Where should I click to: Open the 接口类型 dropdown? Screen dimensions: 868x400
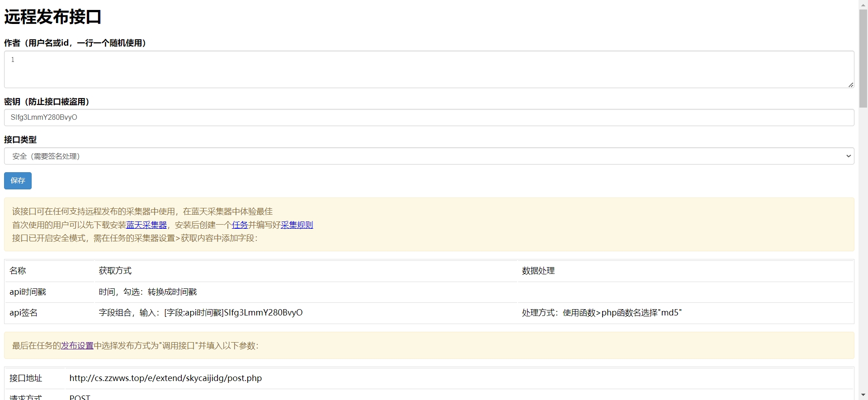pos(429,156)
